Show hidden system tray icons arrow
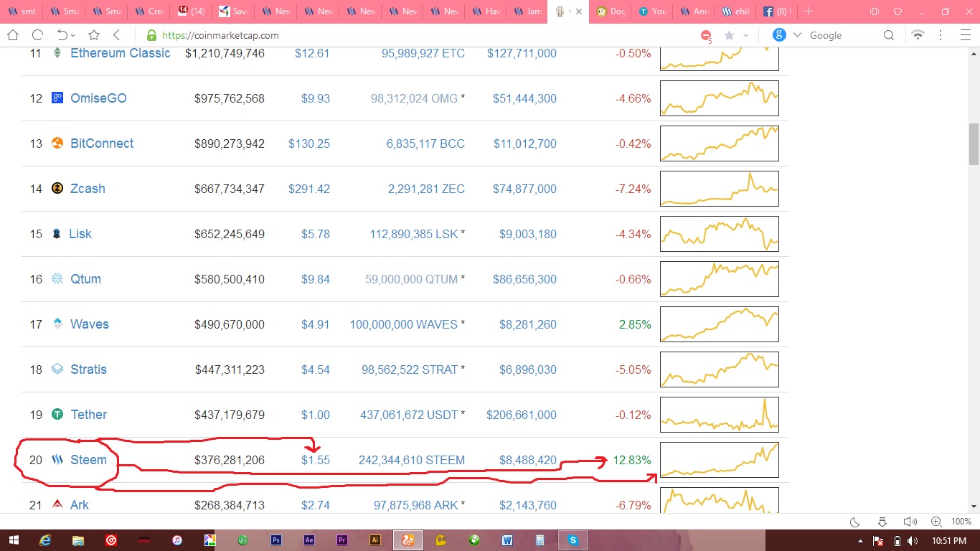Viewport: 980px width, 551px height. pos(861,540)
